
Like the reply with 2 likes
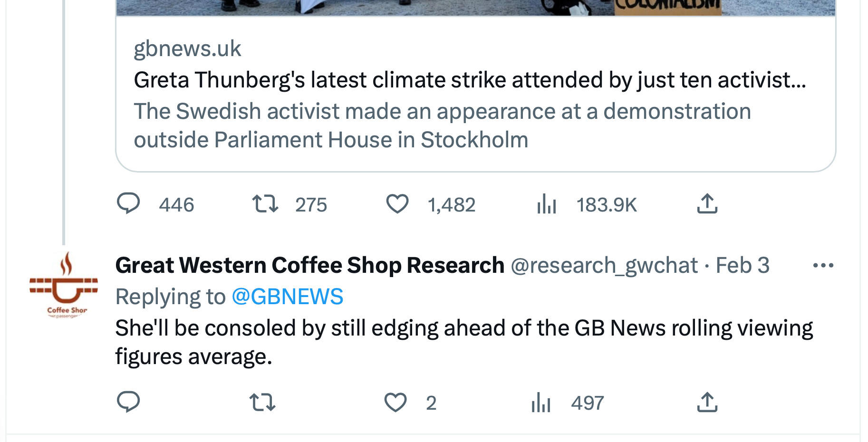[x=395, y=402]
